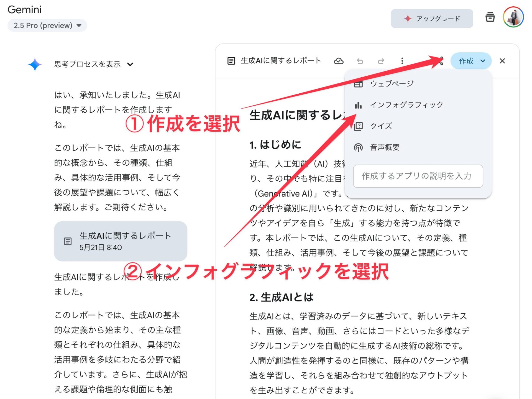Undo the last edit with the undo arrow
The width and height of the screenshot is (532, 399).
click(360, 61)
